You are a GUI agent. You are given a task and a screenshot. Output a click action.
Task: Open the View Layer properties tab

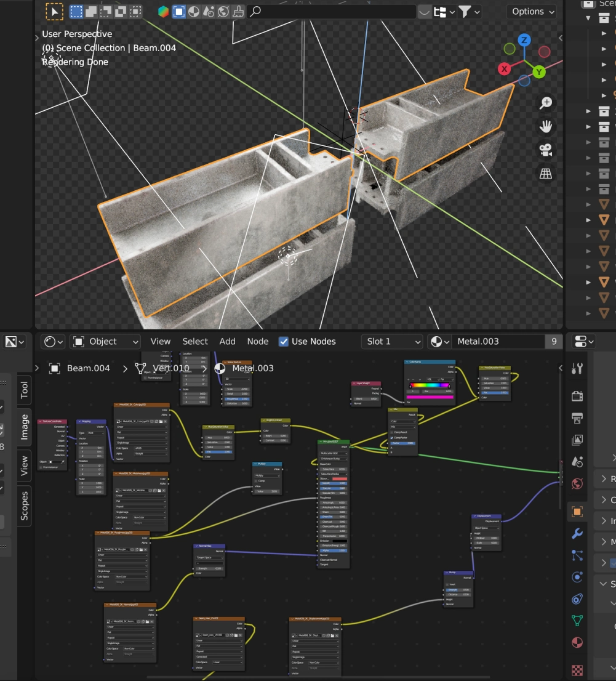(x=577, y=440)
